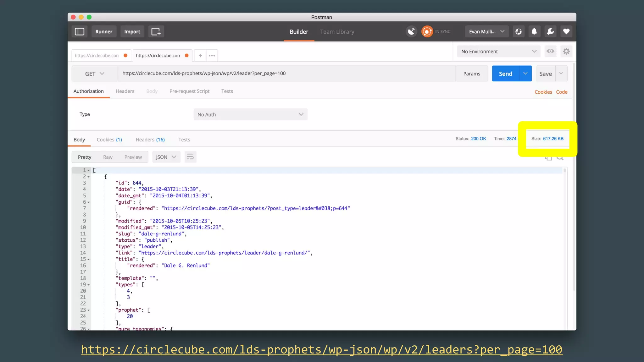Open a new window icon

pyautogui.click(x=156, y=31)
